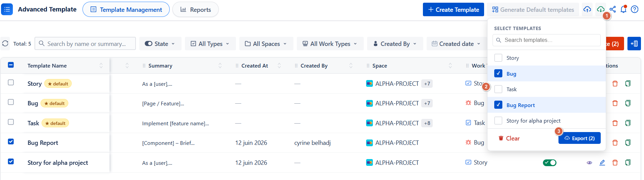Switch to Template Management tab
The image size is (644, 180).
[126, 9]
